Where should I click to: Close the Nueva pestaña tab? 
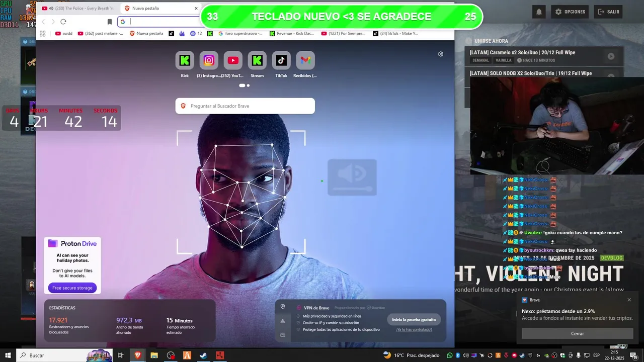point(196,9)
